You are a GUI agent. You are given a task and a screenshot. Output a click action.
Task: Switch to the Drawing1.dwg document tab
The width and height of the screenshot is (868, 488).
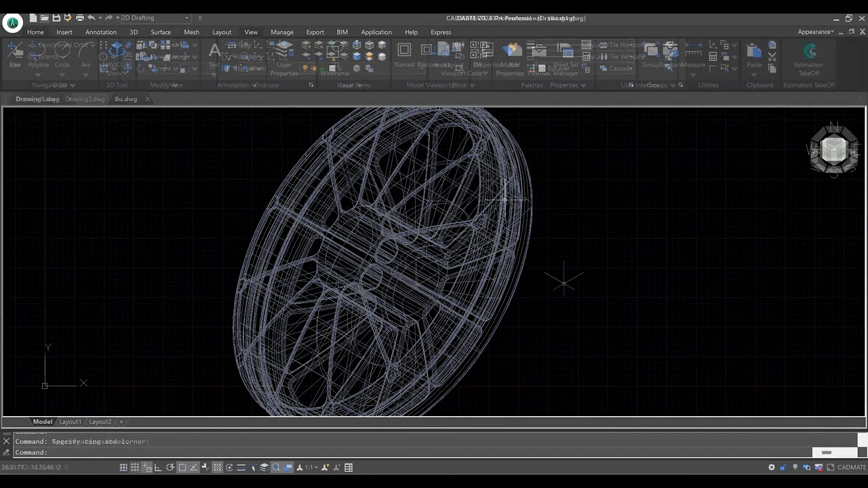pyautogui.click(x=37, y=99)
